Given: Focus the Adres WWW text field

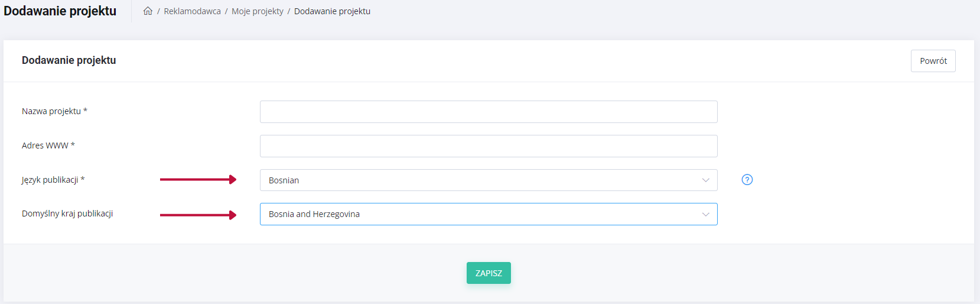Looking at the screenshot, I should click(489, 146).
